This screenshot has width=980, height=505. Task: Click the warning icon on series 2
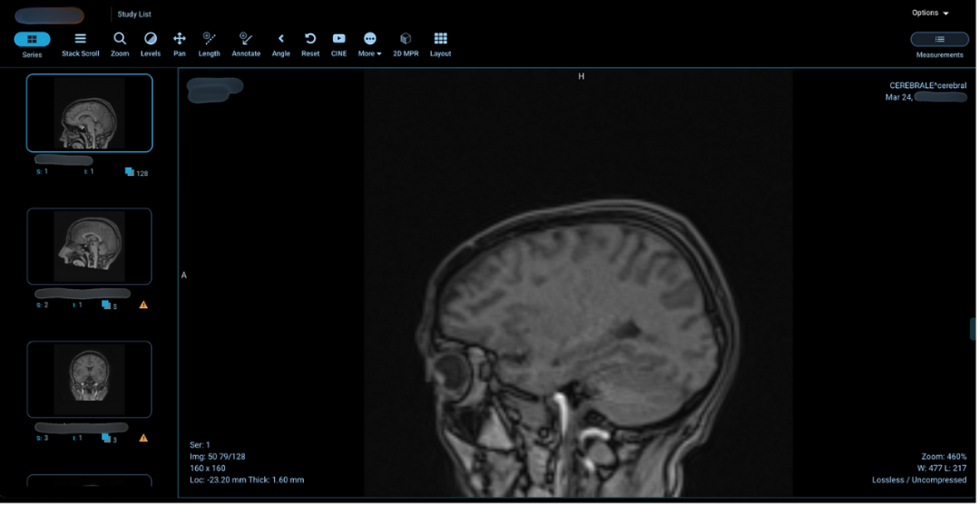[x=143, y=306]
